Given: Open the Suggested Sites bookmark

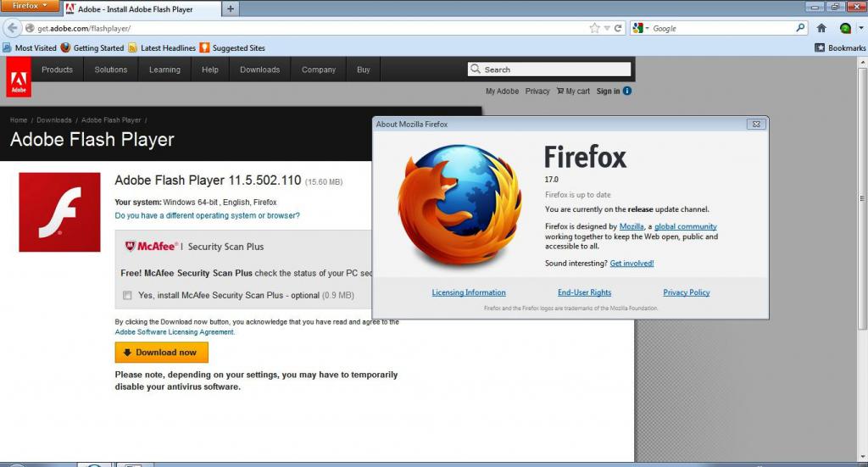Looking at the screenshot, I should pyautogui.click(x=232, y=48).
